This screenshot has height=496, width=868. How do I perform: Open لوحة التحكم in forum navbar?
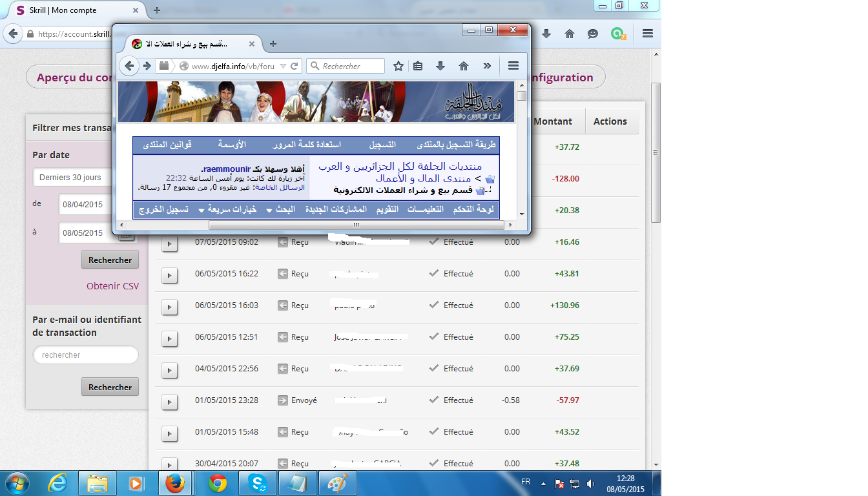(x=474, y=209)
